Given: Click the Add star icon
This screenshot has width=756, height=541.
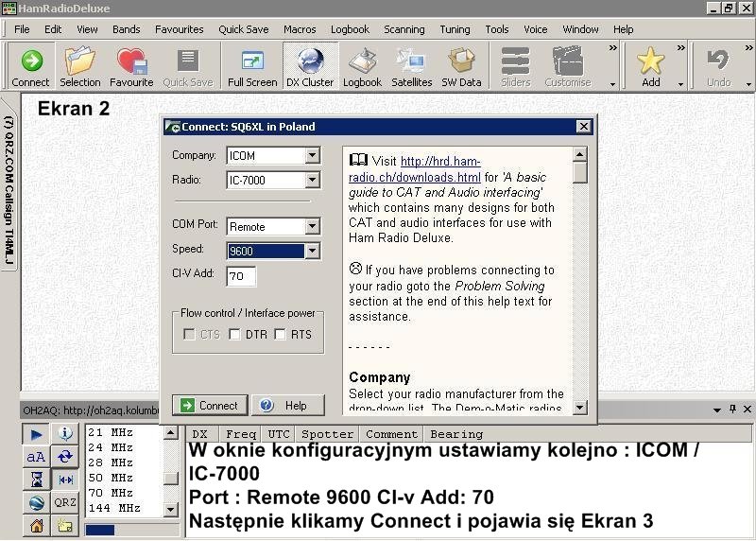Looking at the screenshot, I should (650, 66).
